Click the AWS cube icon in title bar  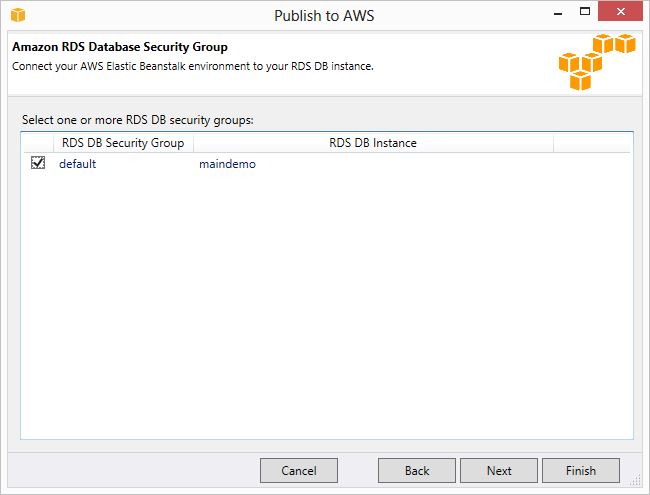[18, 15]
